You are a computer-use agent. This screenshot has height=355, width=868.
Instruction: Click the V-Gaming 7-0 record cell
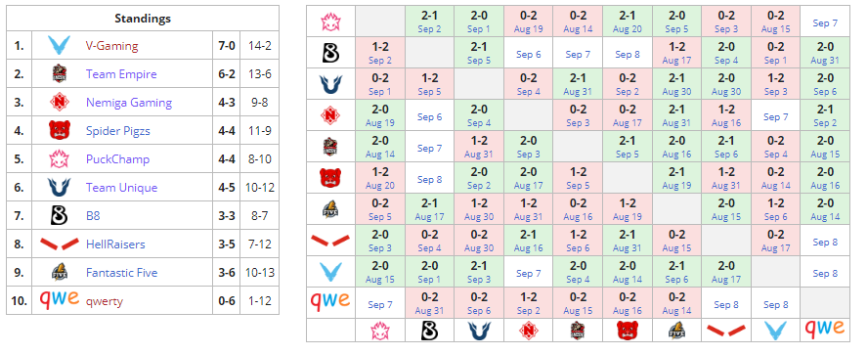227,45
